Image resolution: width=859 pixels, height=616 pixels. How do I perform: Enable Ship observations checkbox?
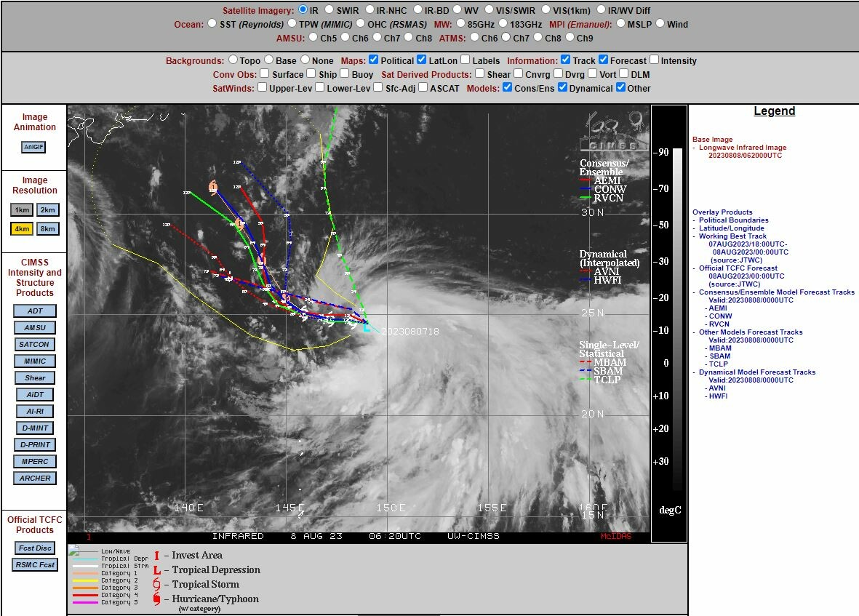pos(311,73)
